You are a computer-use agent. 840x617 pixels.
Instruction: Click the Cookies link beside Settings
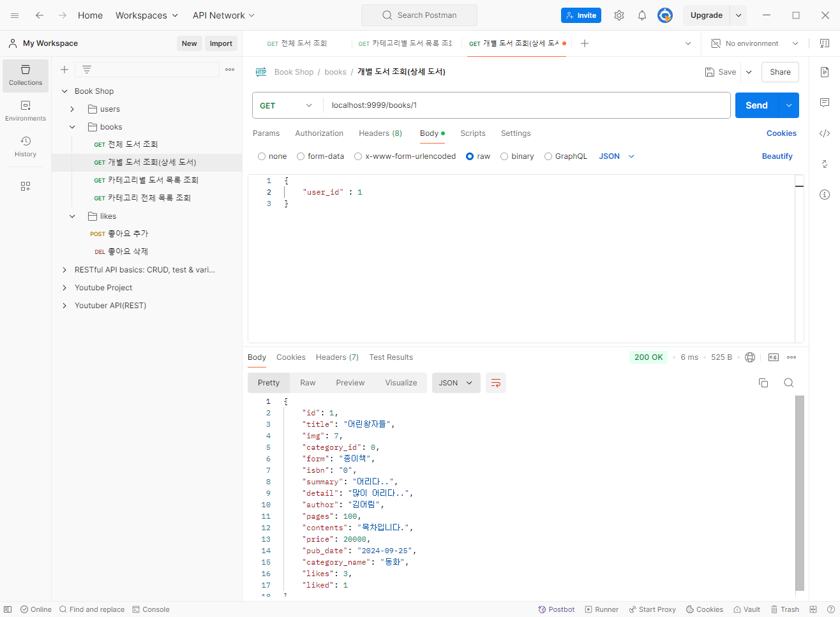point(781,133)
